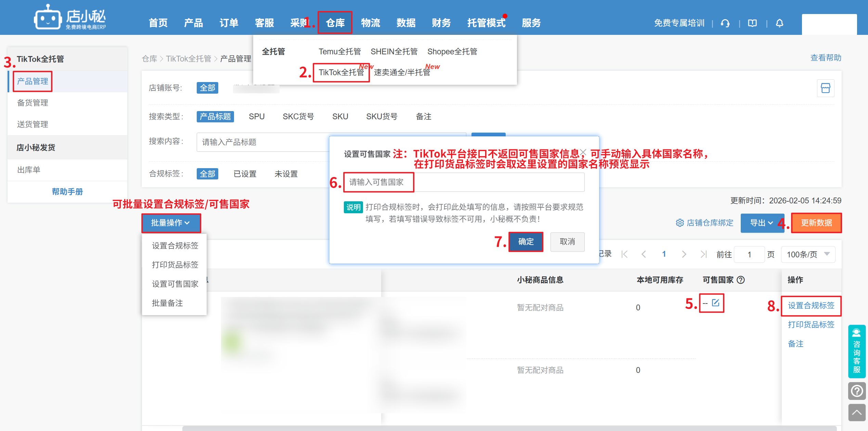The width and height of the screenshot is (868, 431).
Task: Choose Shopee全托管 in the dropdown menu
Action: (x=452, y=52)
